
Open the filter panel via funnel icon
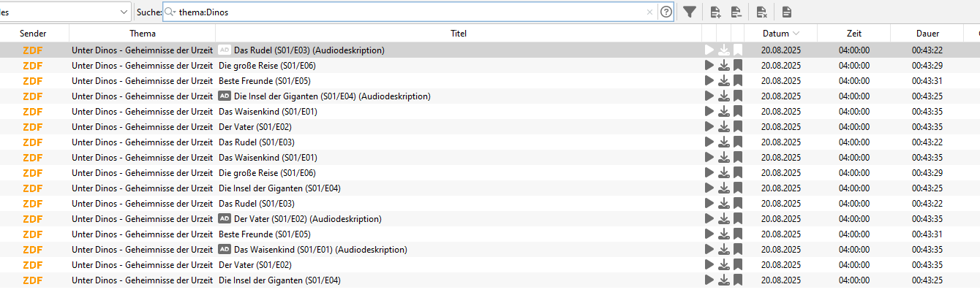pyautogui.click(x=689, y=12)
